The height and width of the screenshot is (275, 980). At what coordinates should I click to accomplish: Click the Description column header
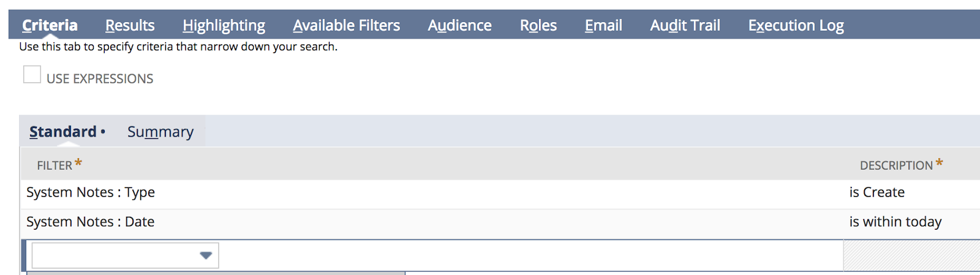[x=896, y=165]
